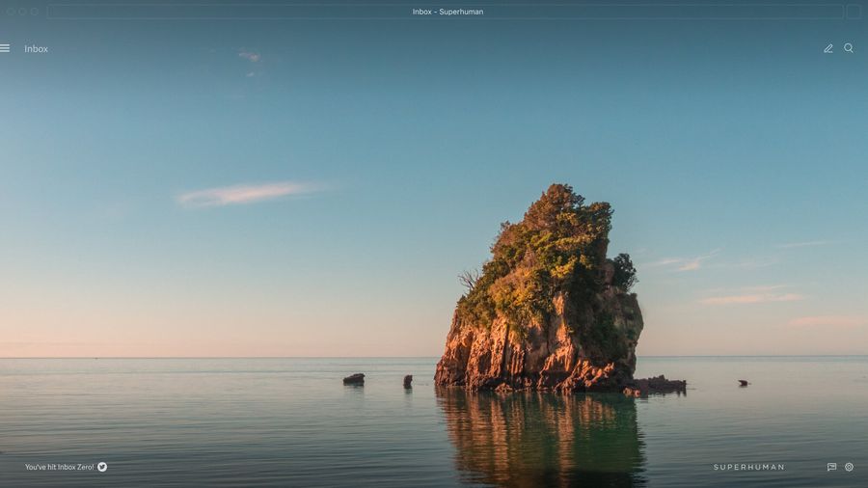This screenshot has width=868, height=488.
Task: Click the Inbox heading label
Action: [x=36, y=48]
